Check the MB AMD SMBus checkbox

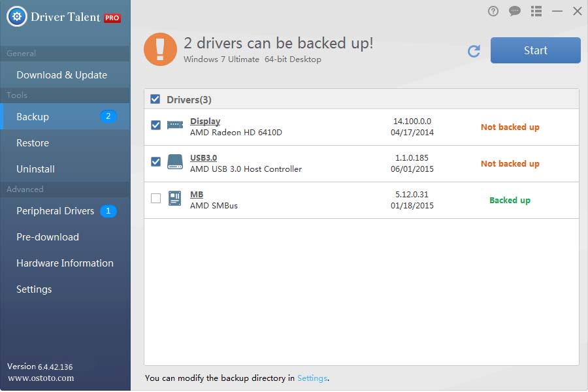tap(155, 198)
